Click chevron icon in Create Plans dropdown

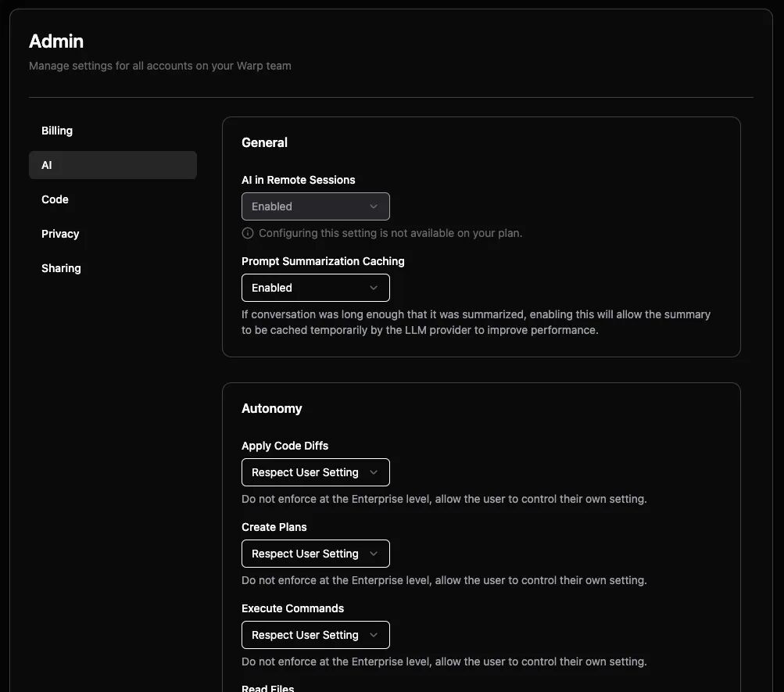(x=374, y=554)
